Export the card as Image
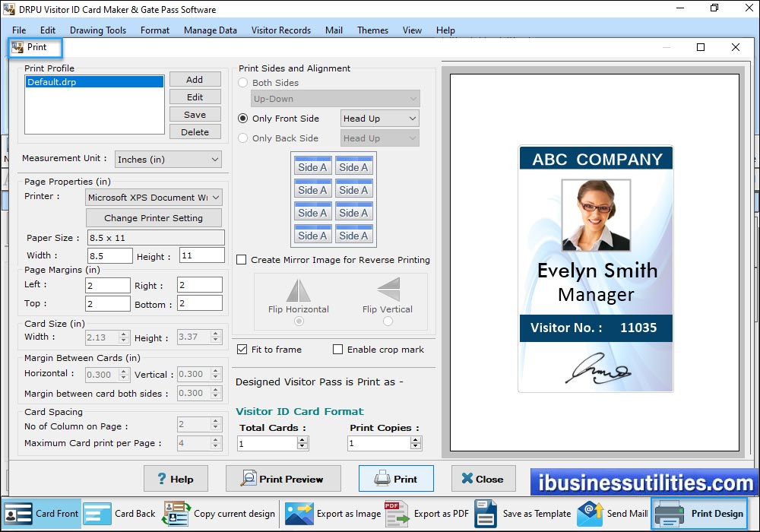The image size is (760, 532). (299, 514)
